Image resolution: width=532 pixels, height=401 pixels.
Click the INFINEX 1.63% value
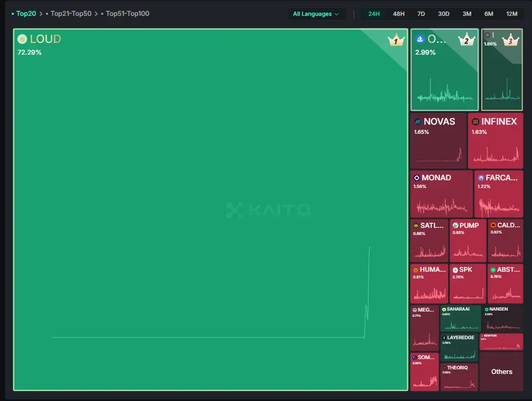tap(479, 132)
